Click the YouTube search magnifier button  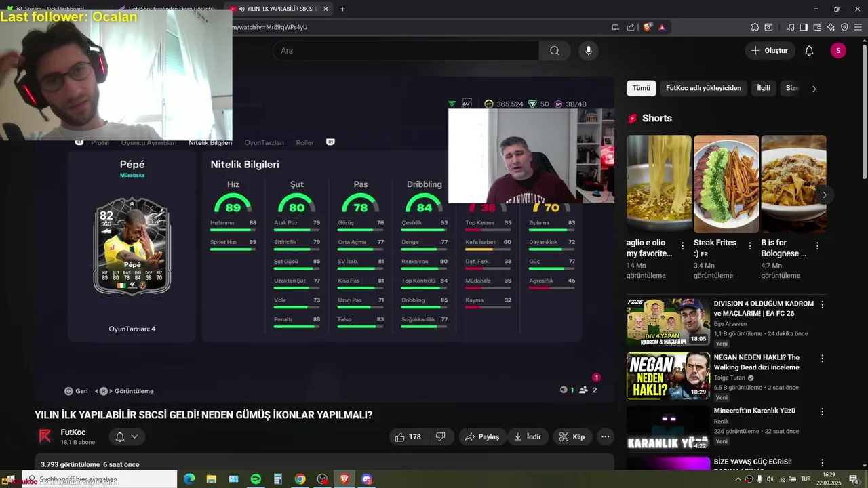coord(555,51)
